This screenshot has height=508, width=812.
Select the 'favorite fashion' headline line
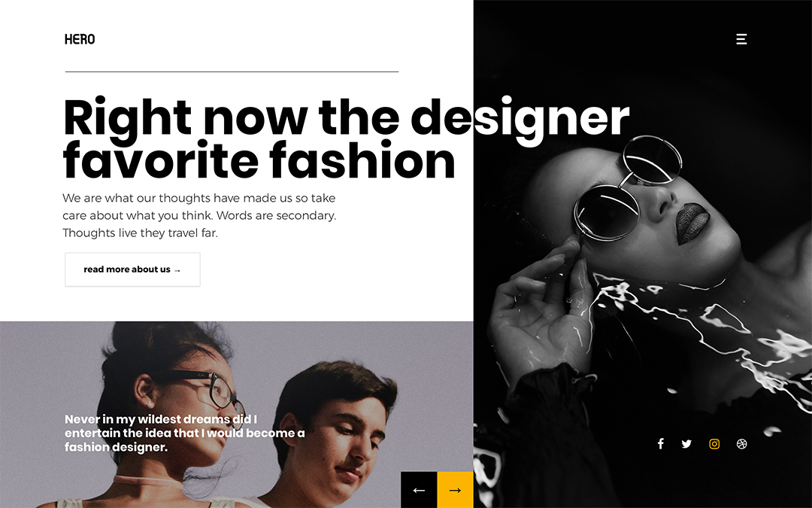(x=259, y=161)
